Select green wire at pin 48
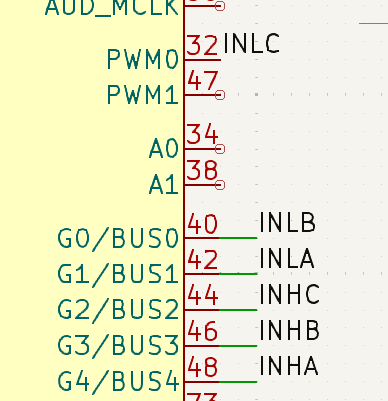Screen dimensions: 388x401 (x=238, y=382)
